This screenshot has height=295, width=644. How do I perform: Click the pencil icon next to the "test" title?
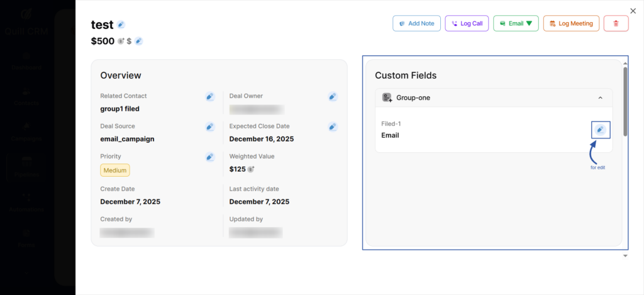121,25
